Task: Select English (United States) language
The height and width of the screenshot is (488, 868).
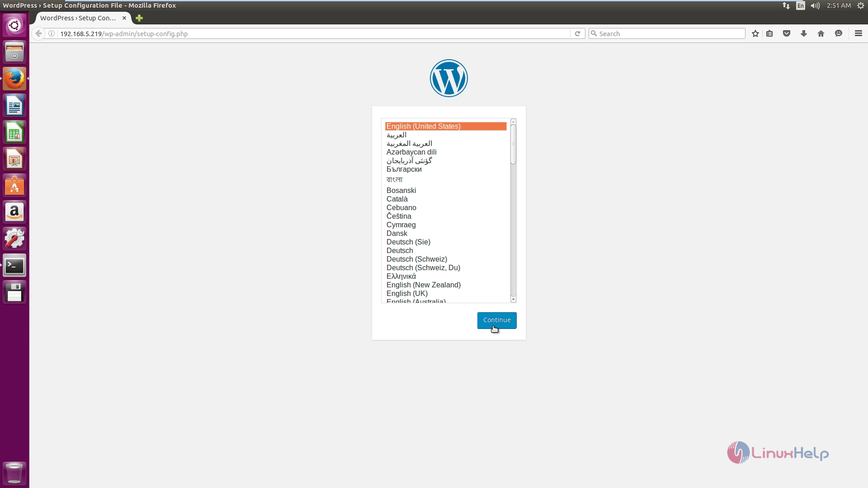Action: pos(446,127)
